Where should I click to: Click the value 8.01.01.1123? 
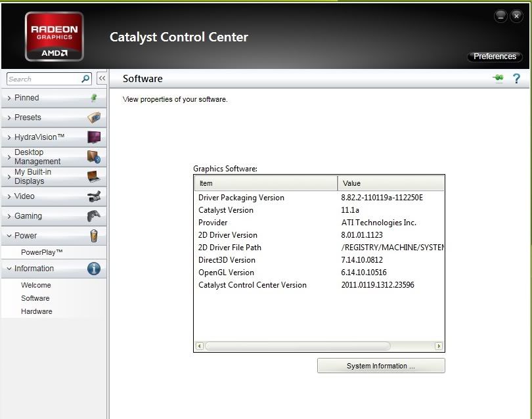[x=362, y=235]
